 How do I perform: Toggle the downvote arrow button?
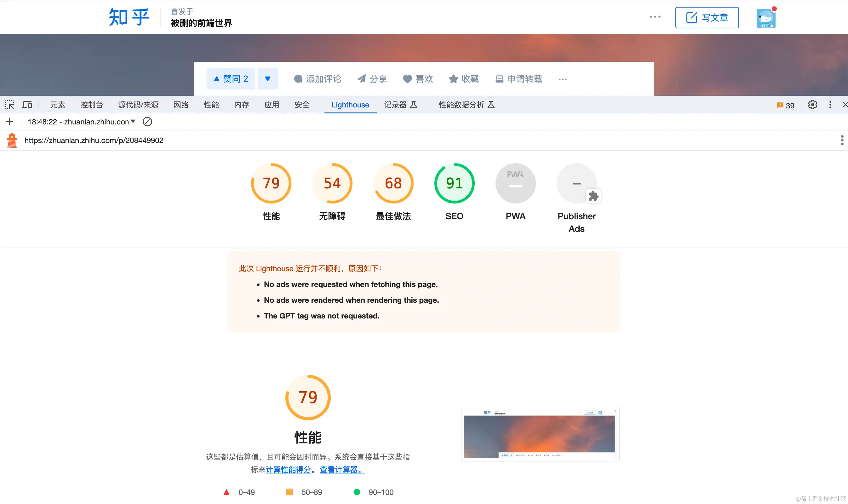tap(268, 79)
